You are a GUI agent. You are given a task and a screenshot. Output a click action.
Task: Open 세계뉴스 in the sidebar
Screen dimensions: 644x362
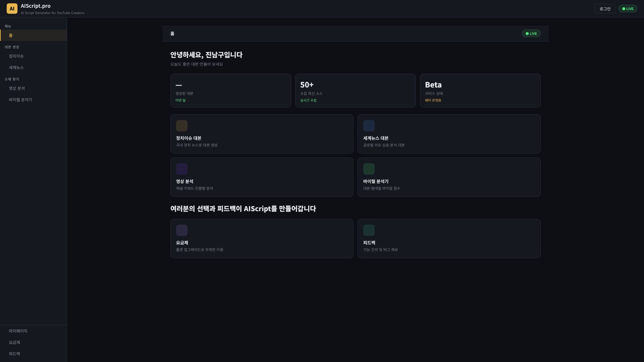pos(34,67)
